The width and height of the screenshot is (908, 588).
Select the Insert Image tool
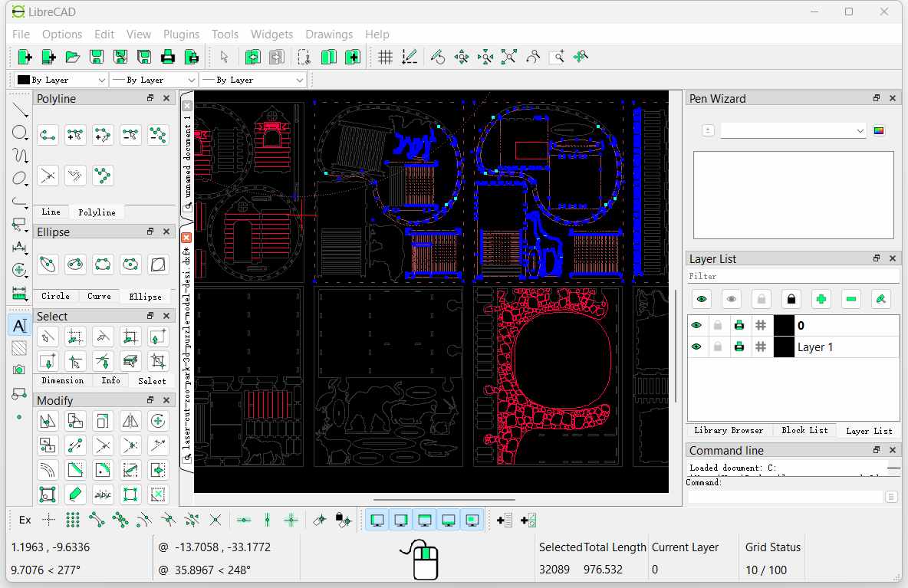pyautogui.click(x=20, y=370)
